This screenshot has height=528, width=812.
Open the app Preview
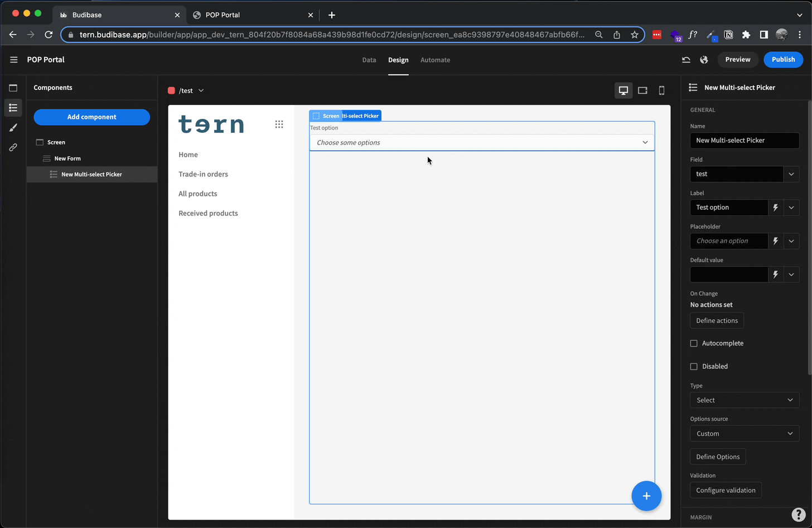tap(738, 60)
